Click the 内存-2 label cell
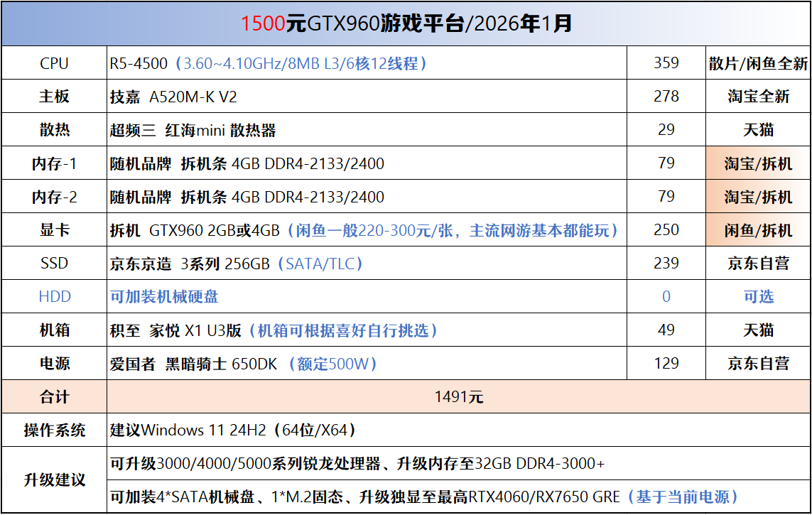This screenshot has height=515, width=812. coord(55,196)
